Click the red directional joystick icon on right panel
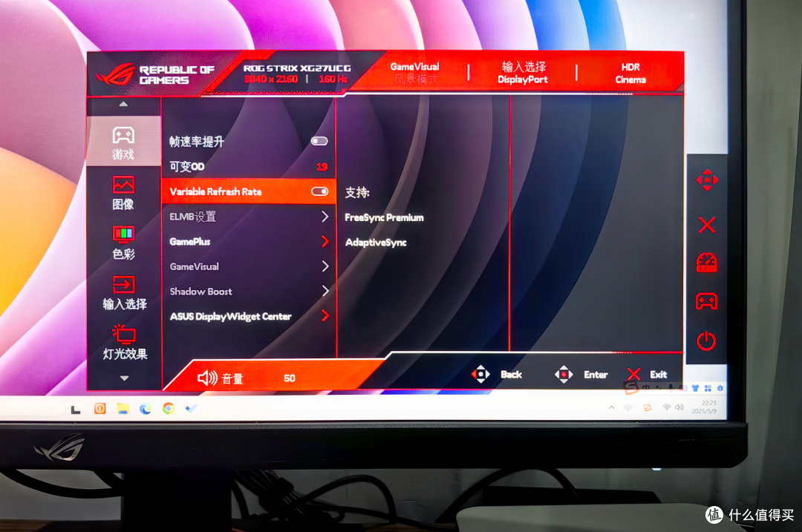The width and height of the screenshot is (802, 532). point(707,180)
